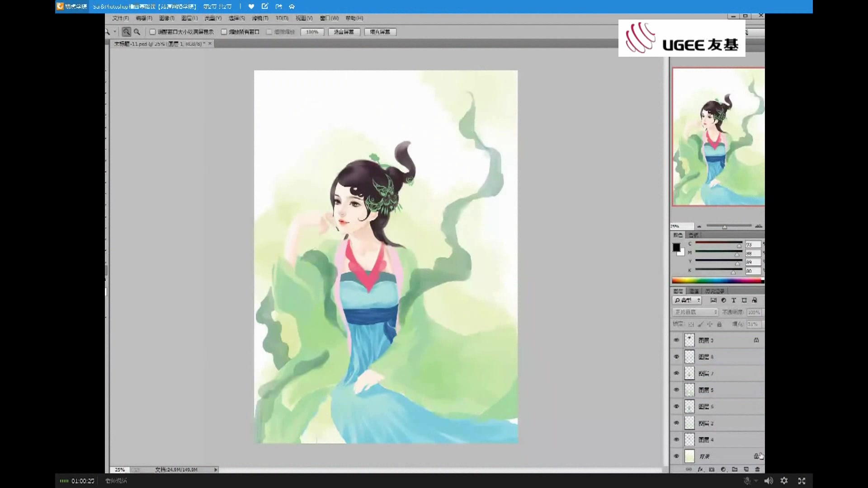Viewport: 868px width, 488px height.
Task: Click the delete layer trash icon
Action: (758, 469)
